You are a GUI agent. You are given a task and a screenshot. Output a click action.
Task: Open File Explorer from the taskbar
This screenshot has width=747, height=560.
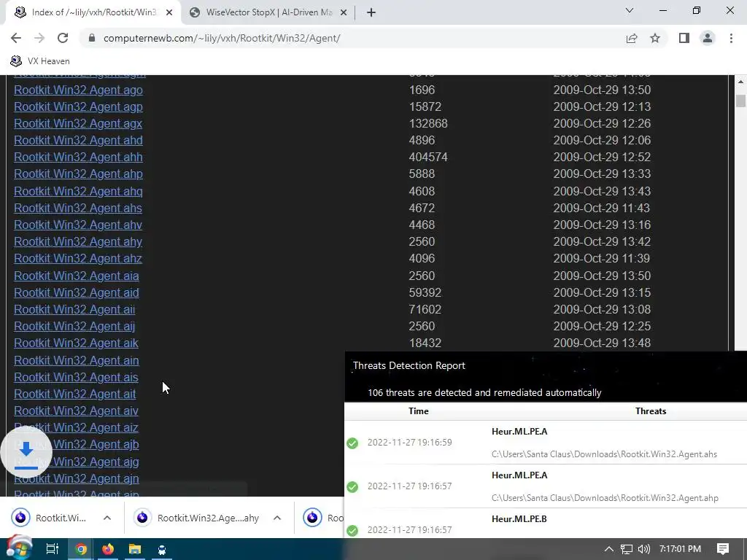click(135, 550)
